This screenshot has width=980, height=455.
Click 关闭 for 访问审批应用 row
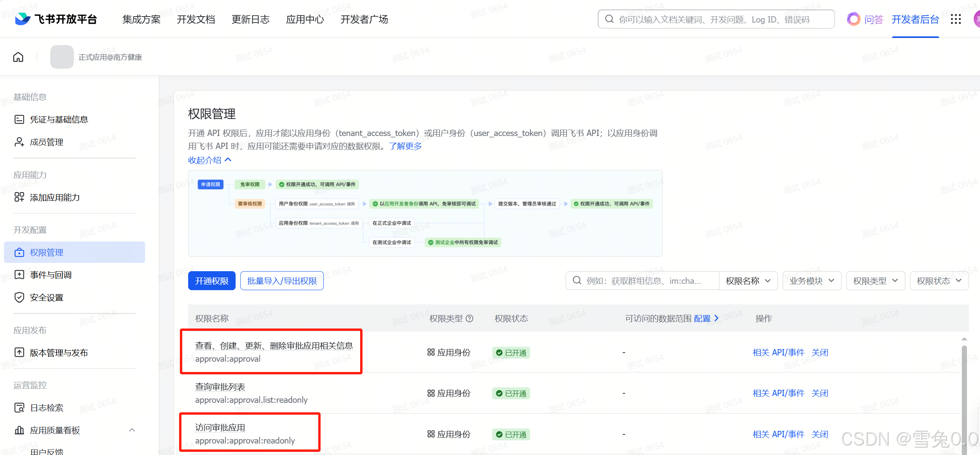click(820, 434)
